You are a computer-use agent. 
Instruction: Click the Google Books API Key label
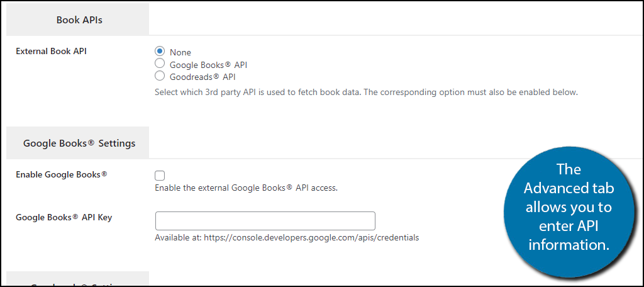[x=64, y=217]
